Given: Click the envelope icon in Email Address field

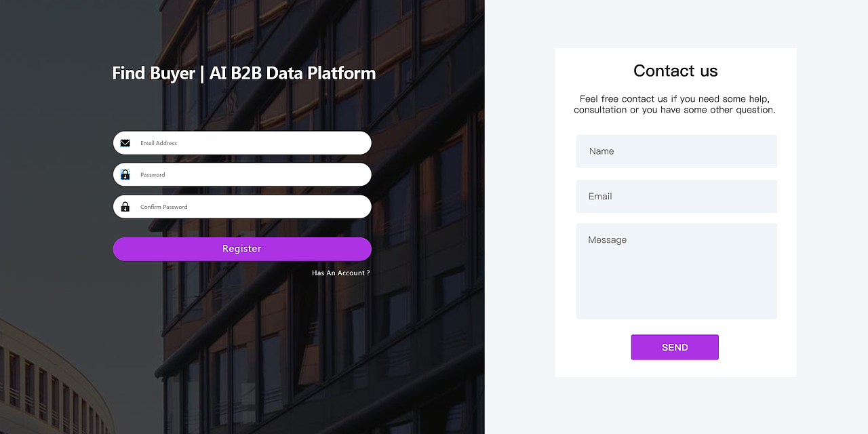Looking at the screenshot, I should [x=125, y=143].
